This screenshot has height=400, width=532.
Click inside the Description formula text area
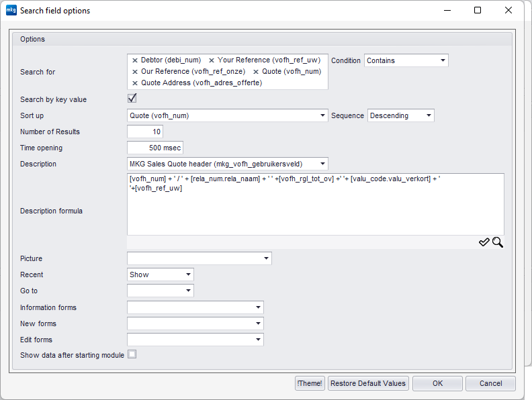tap(316, 205)
